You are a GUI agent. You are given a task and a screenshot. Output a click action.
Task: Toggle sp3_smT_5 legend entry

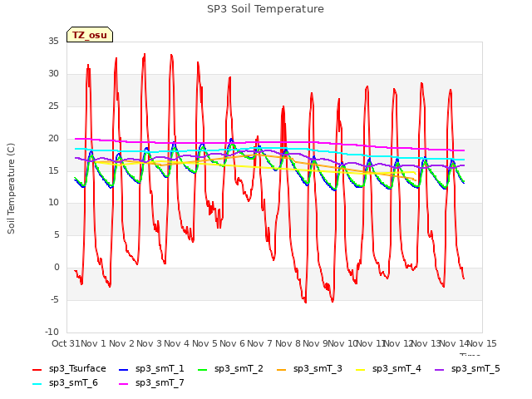[467, 368]
